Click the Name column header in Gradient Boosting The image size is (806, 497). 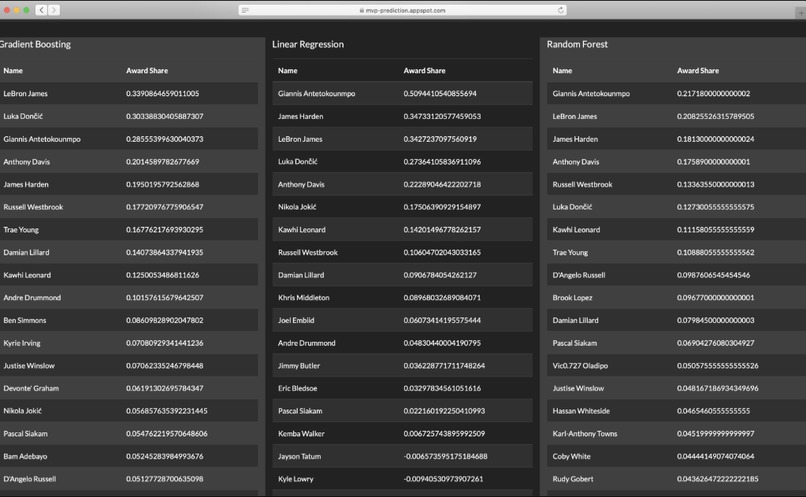(13, 70)
